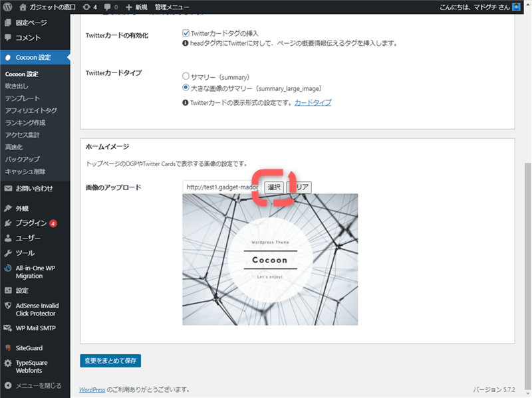Screen dimensions: 532x398
Task: Open アクセス集計 submenu
Action: pyautogui.click(x=23, y=135)
